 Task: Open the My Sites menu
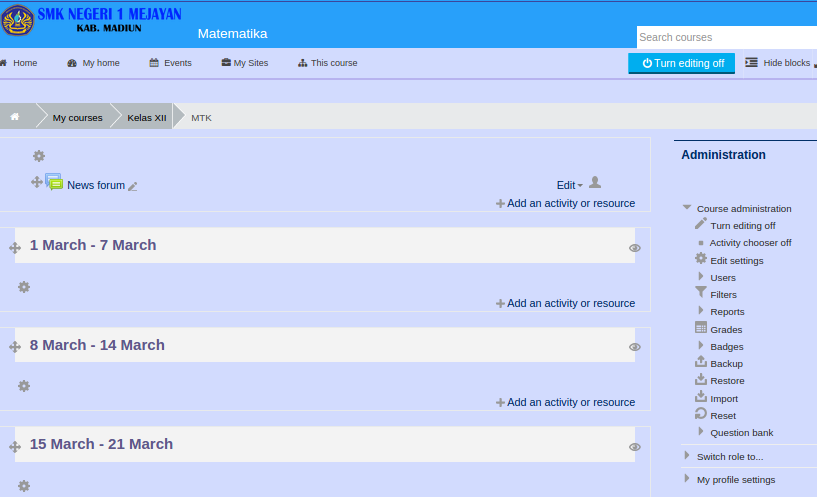(245, 63)
